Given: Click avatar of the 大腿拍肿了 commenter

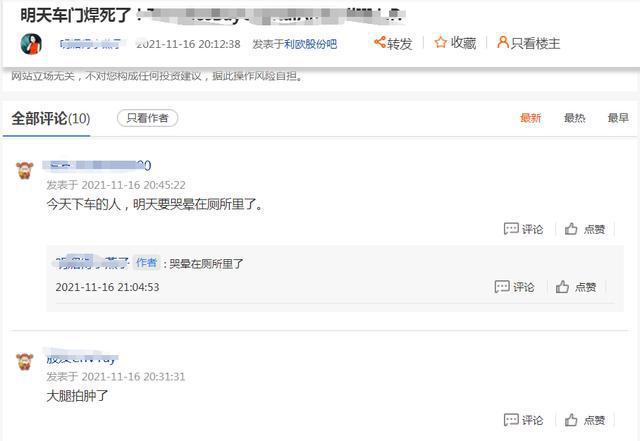Looking at the screenshot, I should tap(24, 361).
